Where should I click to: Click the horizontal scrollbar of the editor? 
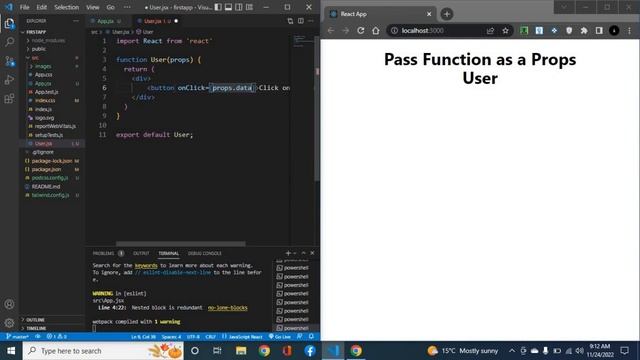click(180, 244)
